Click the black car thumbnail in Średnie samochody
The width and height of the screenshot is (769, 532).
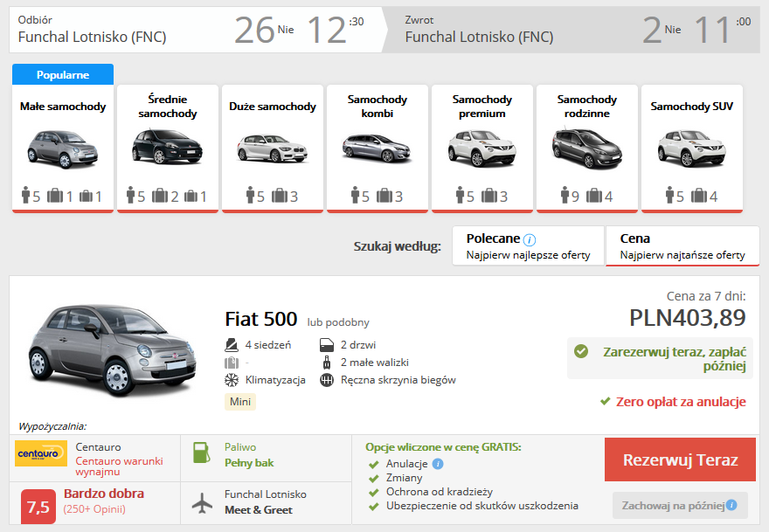click(167, 146)
